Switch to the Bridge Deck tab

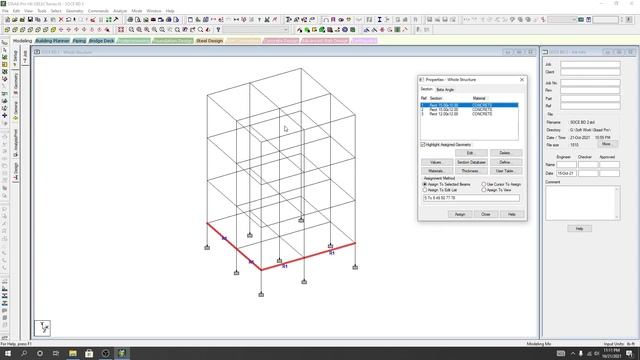click(x=101, y=41)
